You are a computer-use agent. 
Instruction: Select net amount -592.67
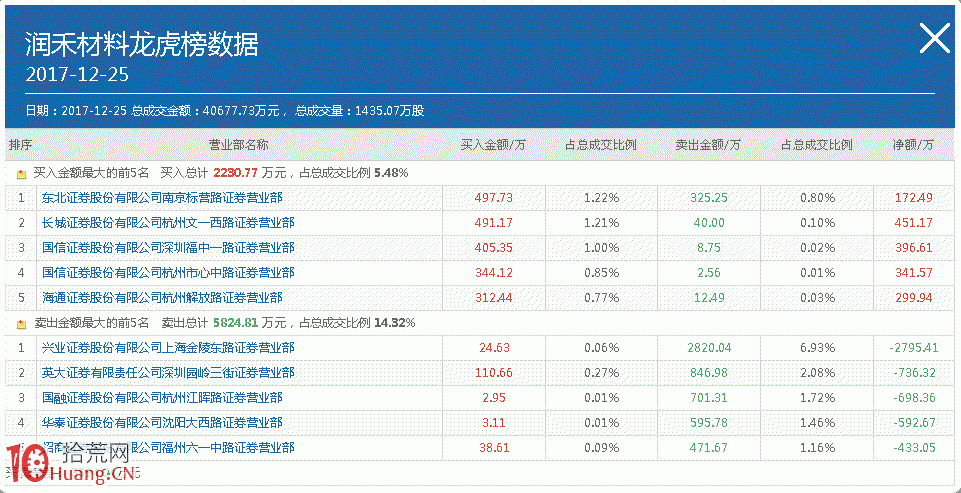click(x=913, y=422)
